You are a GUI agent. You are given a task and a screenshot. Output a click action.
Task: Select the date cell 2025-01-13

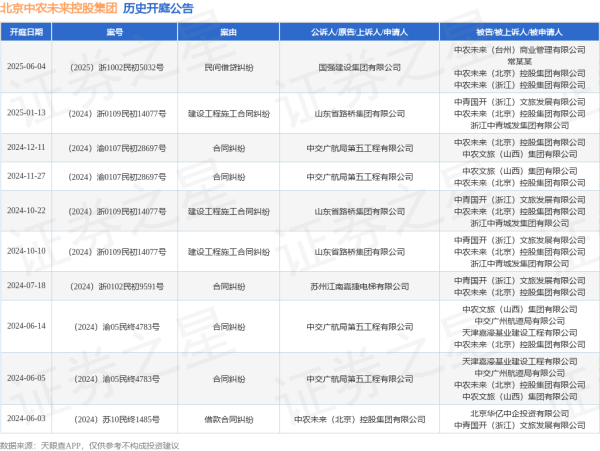pos(26,113)
